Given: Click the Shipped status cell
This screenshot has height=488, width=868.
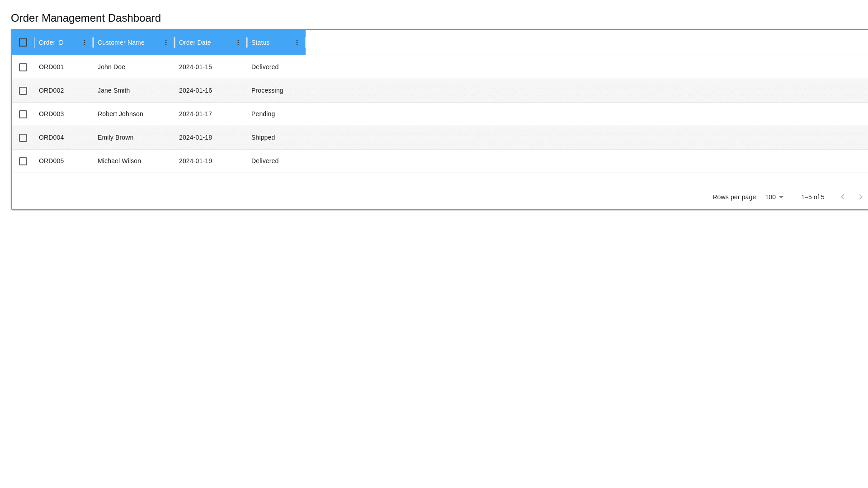Looking at the screenshot, I should [263, 137].
